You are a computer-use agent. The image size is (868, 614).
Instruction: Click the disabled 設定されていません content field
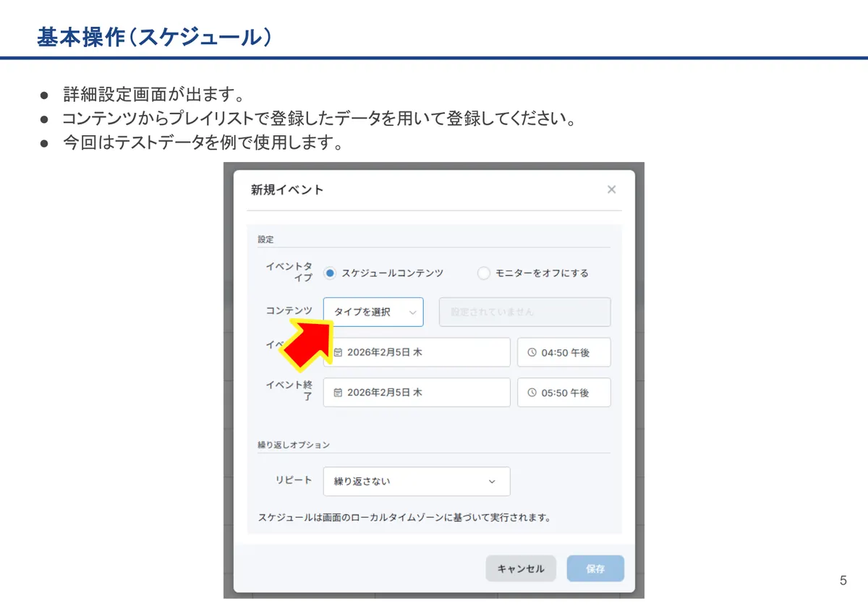[x=525, y=312]
